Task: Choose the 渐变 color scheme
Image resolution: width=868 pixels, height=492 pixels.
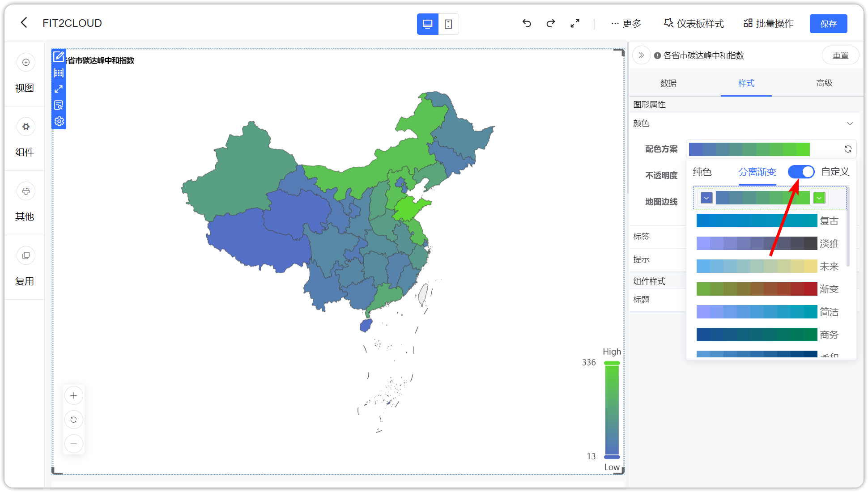Action: coord(768,289)
